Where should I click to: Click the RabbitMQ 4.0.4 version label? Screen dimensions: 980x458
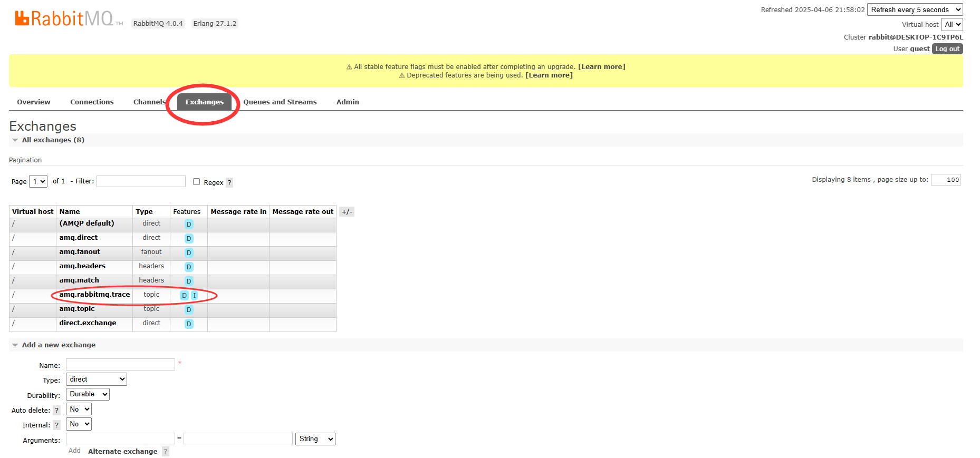pyautogui.click(x=158, y=23)
